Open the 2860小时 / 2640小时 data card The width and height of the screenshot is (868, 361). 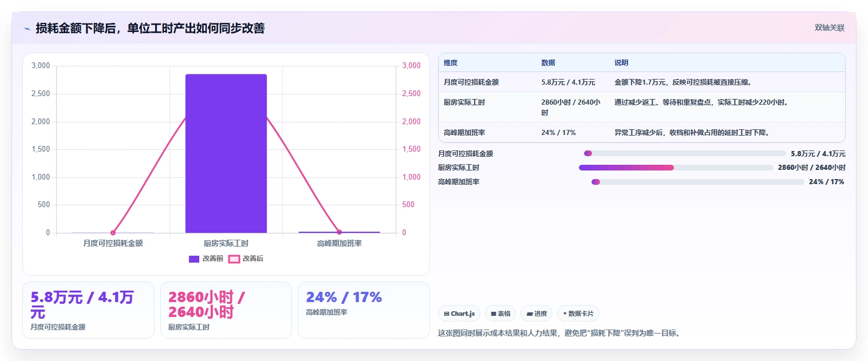pos(226,310)
